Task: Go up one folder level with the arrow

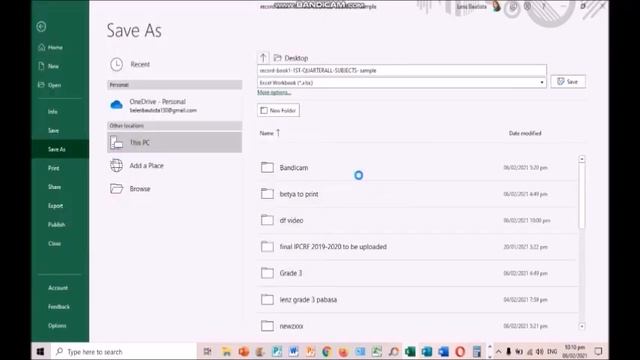Action: pos(263,58)
